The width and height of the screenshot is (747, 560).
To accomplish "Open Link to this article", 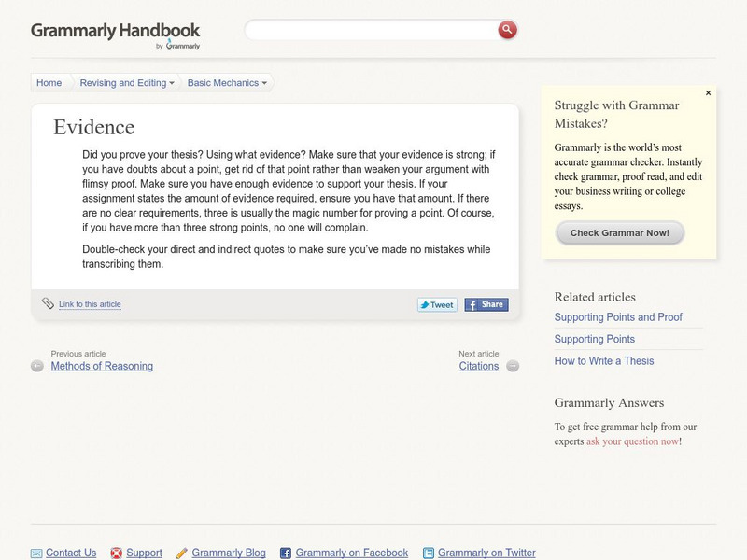I will 90,304.
